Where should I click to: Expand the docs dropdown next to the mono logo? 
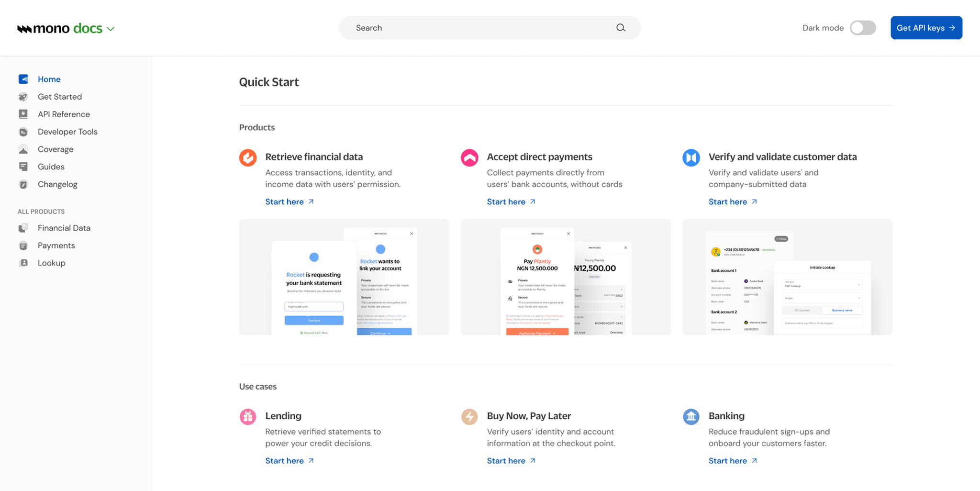click(x=111, y=28)
